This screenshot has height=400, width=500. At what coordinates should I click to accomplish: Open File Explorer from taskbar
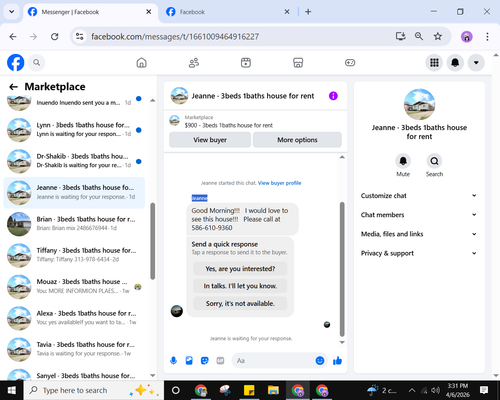click(273, 390)
